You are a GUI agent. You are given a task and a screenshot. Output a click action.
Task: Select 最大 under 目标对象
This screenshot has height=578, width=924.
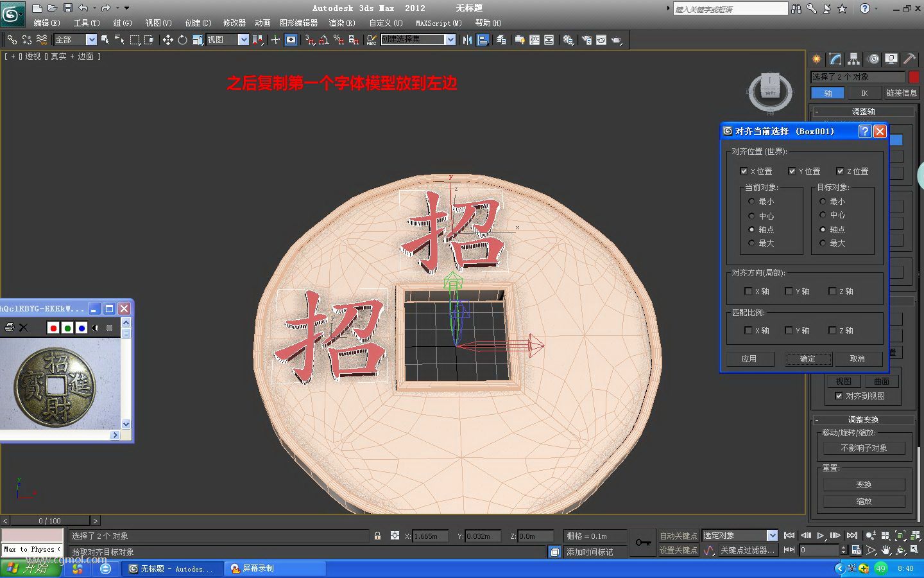tap(823, 243)
